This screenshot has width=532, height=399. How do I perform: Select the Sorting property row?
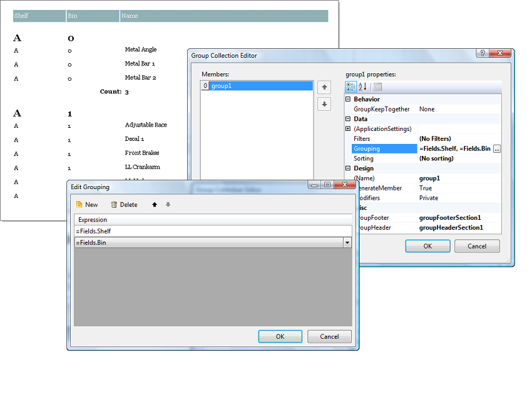click(376, 158)
